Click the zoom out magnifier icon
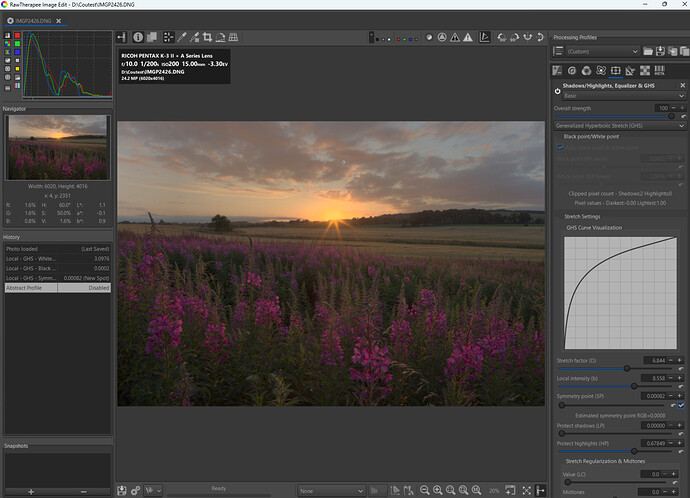Viewport: 690px width, 498px height. pyautogui.click(x=424, y=490)
